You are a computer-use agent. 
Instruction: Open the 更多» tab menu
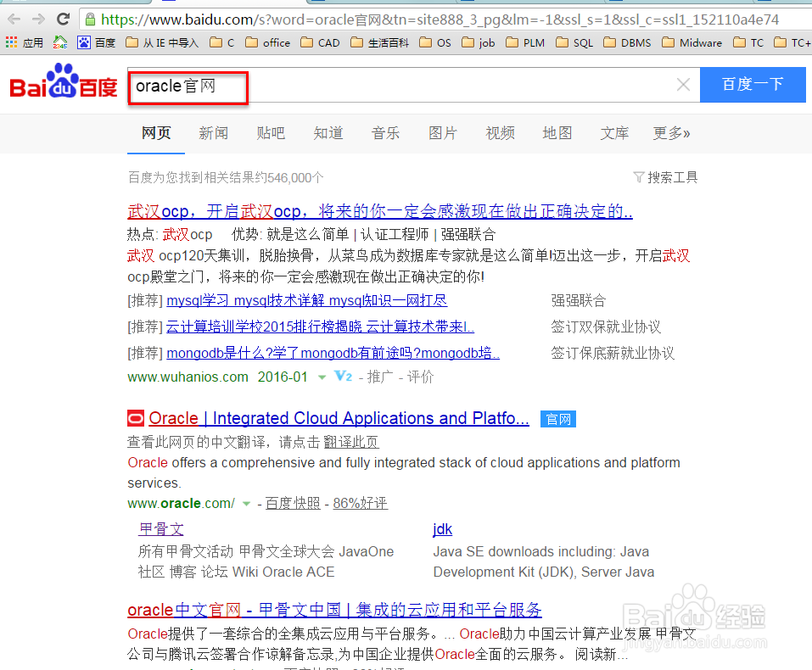point(671,133)
